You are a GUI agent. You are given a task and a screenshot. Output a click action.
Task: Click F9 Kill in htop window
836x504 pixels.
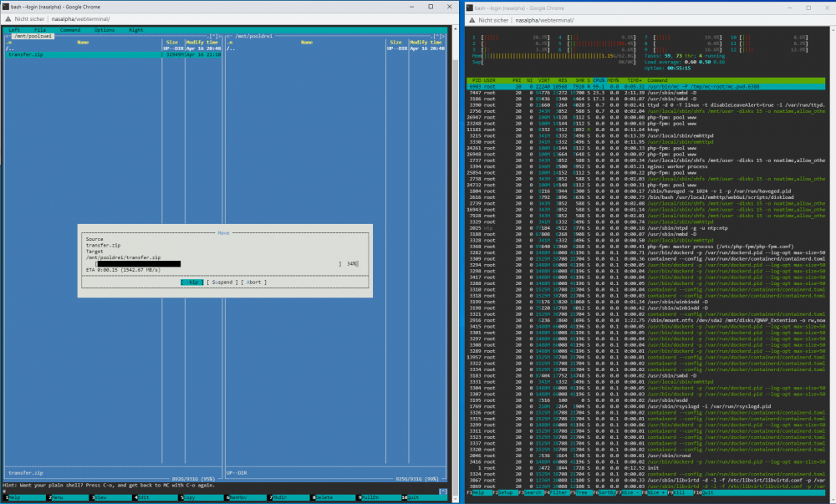[679, 493]
